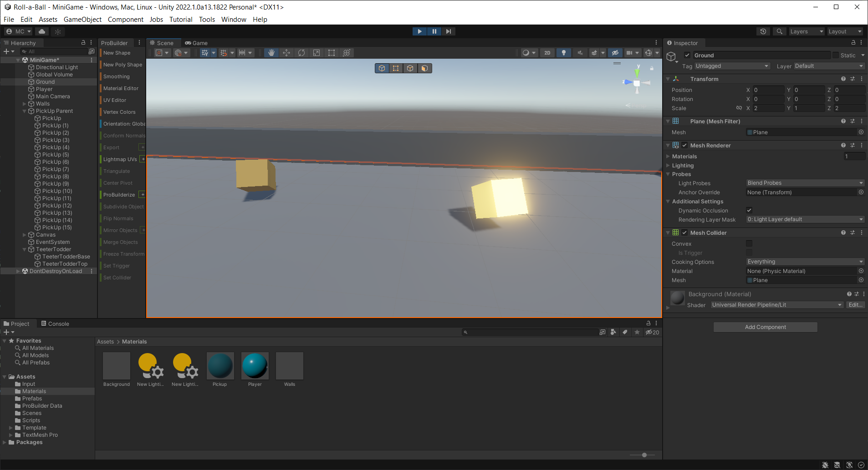Toggle the Mesh Collider enabled checkbox
868x470 pixels.
point(684,232)
